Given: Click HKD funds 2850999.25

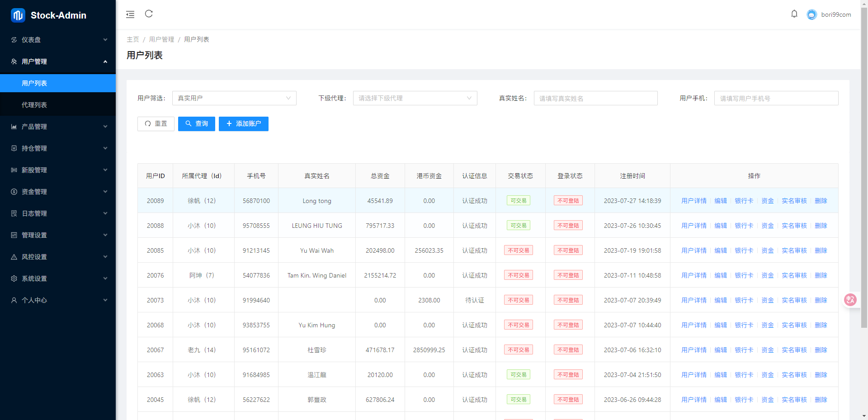Looking at the screenshot, I should tap(429, 350).
